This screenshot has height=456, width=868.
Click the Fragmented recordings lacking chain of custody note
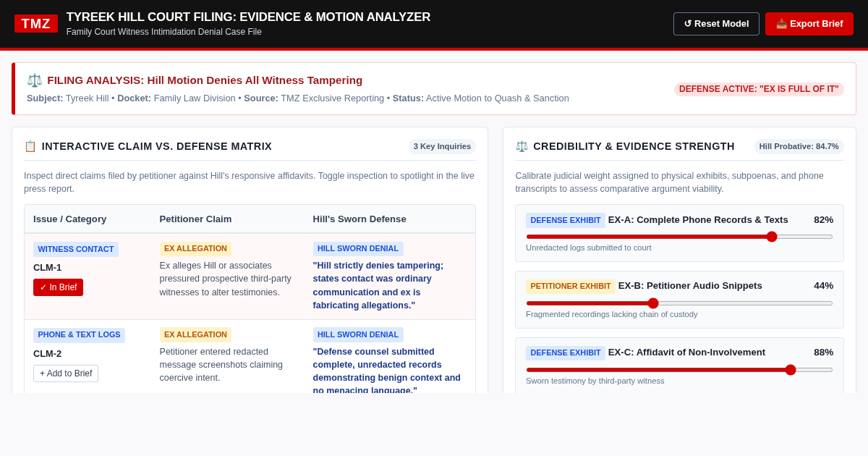(x=612, y=314)
